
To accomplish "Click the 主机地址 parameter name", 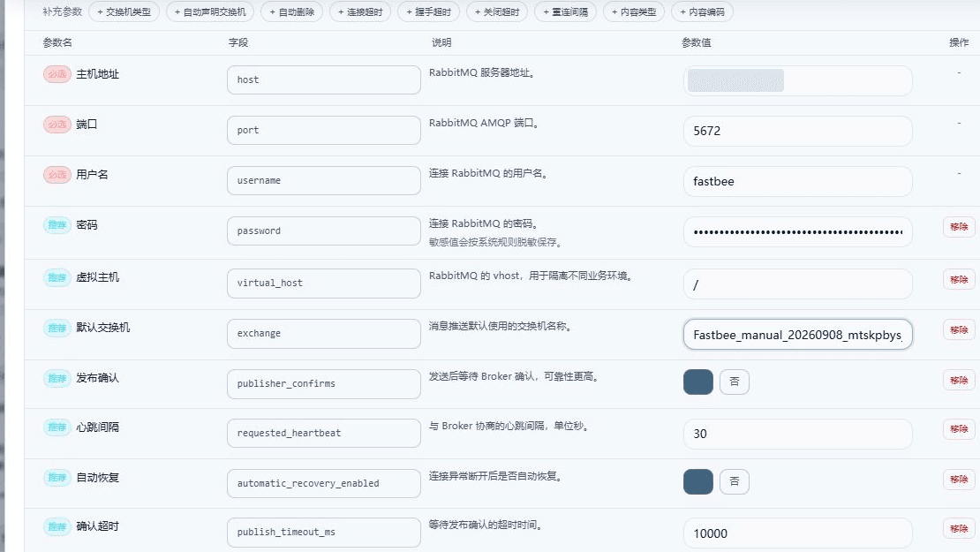I will point(97,74).
